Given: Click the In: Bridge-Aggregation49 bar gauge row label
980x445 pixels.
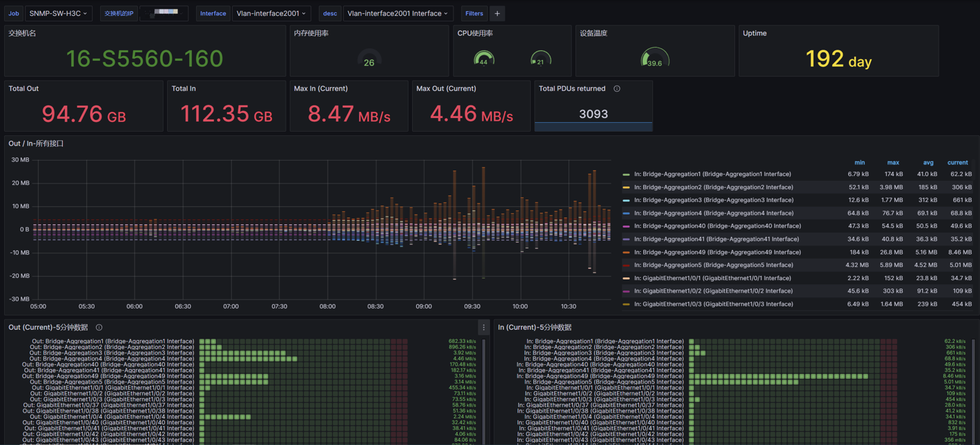Looking at the screenshot, I should pos(600,376).
